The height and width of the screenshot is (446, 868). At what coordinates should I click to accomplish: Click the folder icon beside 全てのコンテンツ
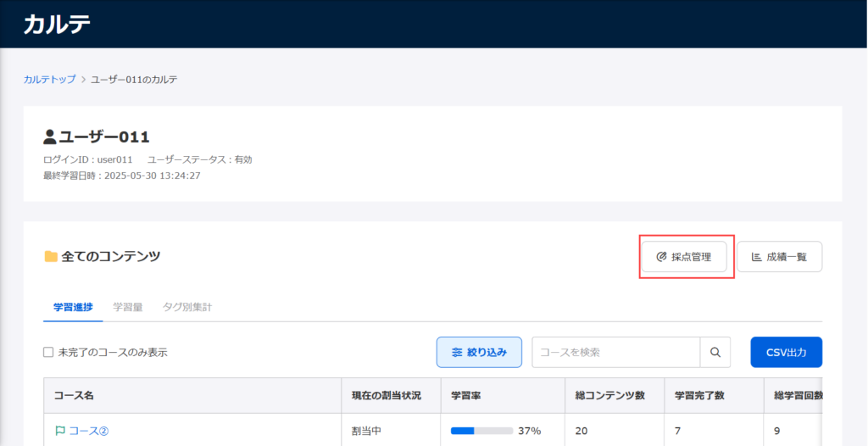point(51,257)
